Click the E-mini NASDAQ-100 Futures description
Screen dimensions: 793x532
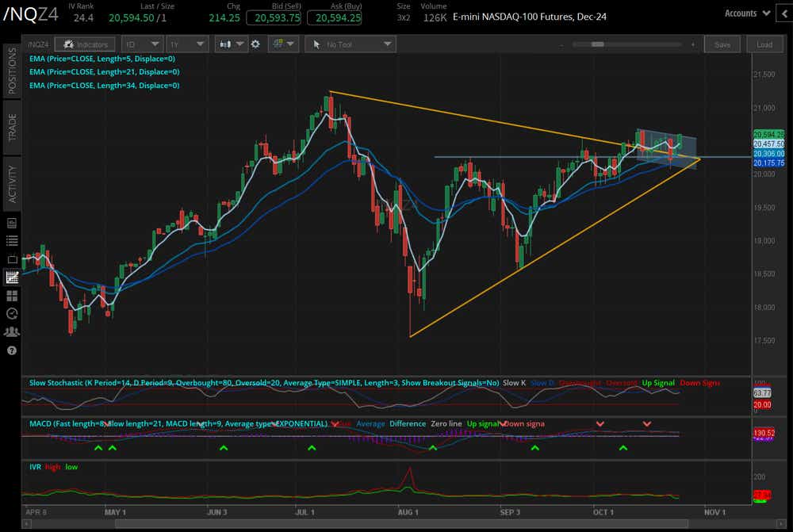[530, 17]
